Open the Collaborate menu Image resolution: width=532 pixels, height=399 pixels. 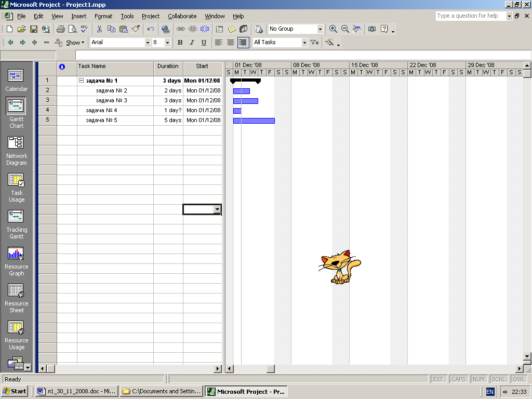(182, 16)
